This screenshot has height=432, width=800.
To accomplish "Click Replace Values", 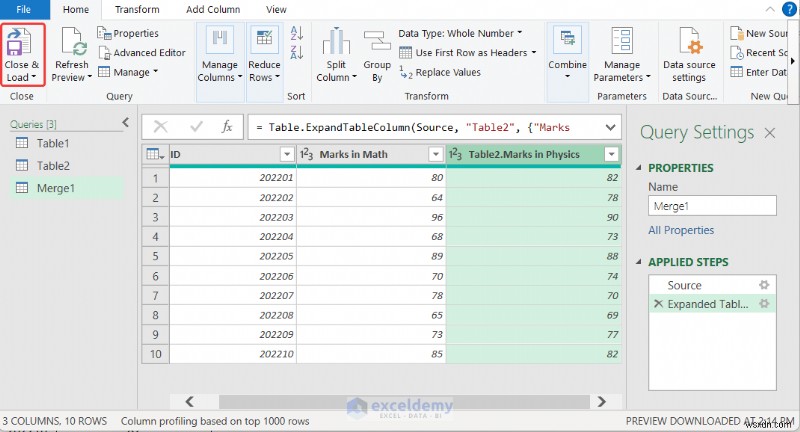I will tap(440, 72).
